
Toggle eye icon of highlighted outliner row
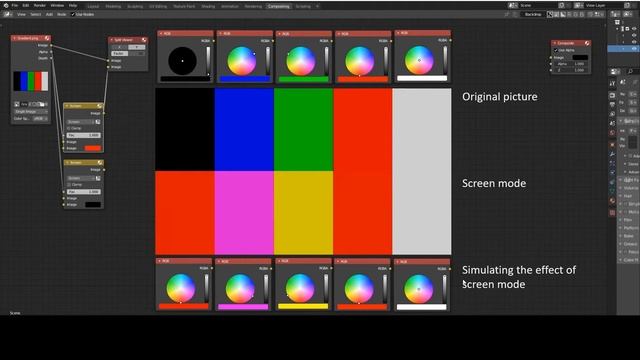click(x=634, y=49)
